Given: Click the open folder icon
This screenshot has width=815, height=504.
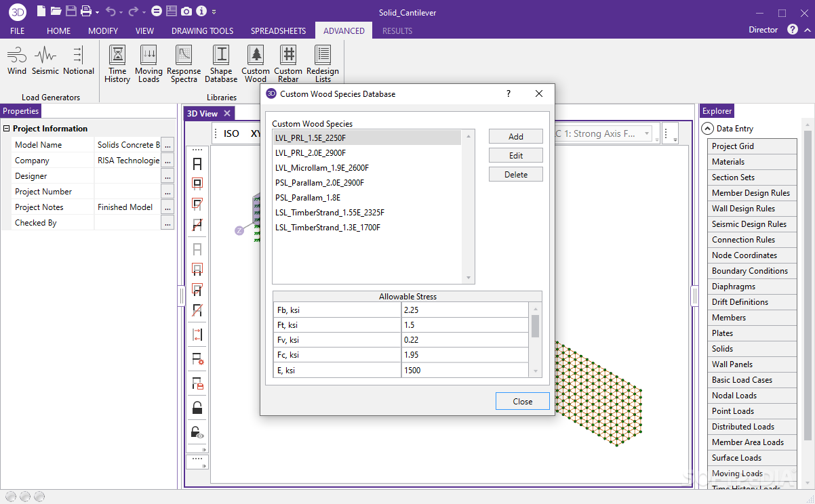Looking at the screenshot, I should point(56,12).
